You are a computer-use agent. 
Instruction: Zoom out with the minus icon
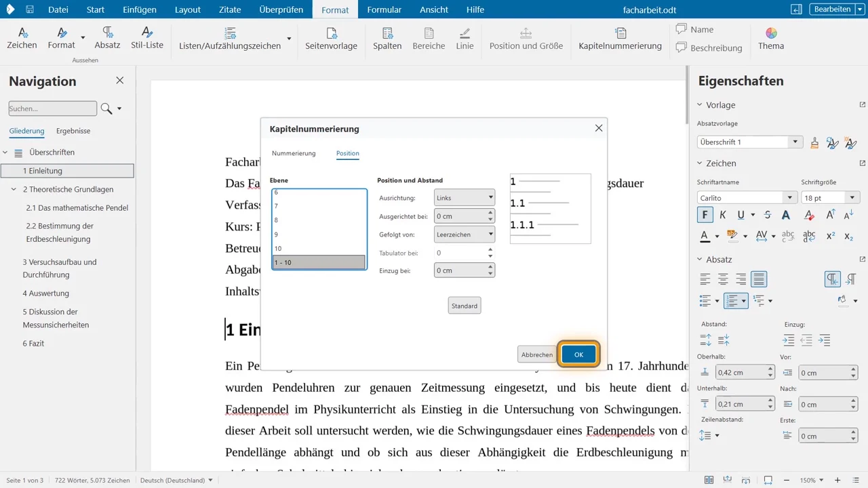[788, 480]
